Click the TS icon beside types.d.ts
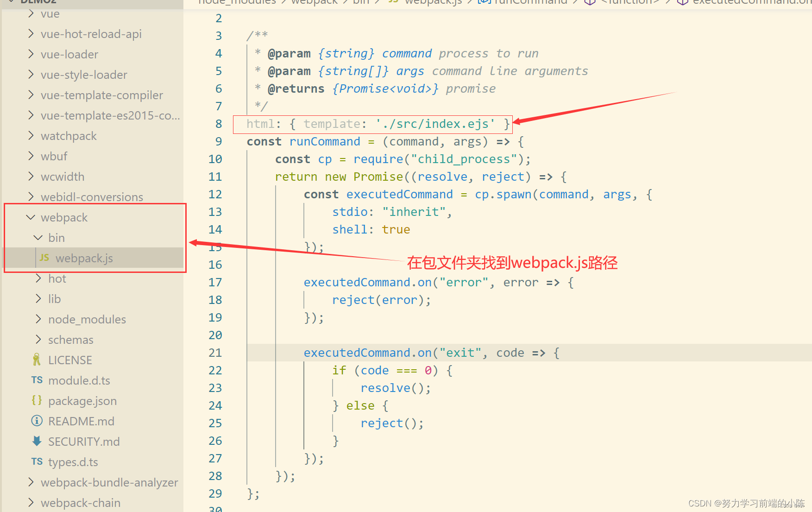This screenshot has width=812, height=512. (x=37, y=461)
